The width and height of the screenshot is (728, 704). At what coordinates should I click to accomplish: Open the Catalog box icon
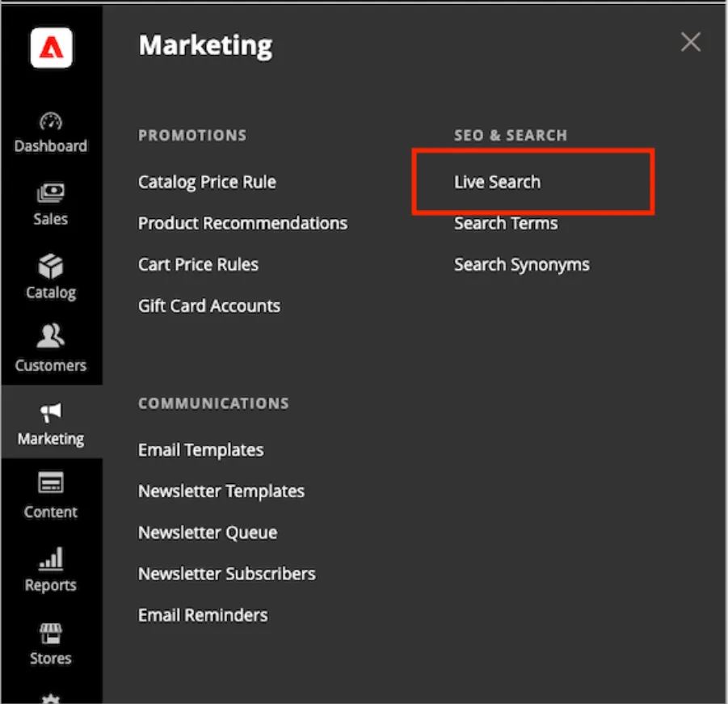coord(51,266)
